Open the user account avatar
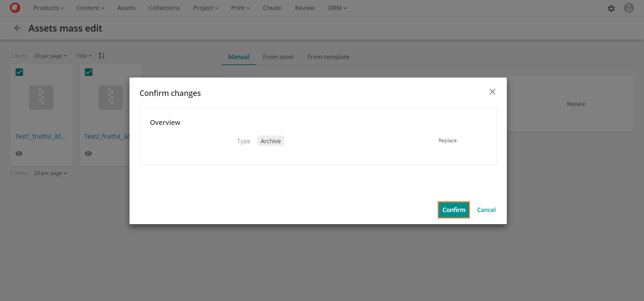The image size is (644, 301). pos(629,8)
